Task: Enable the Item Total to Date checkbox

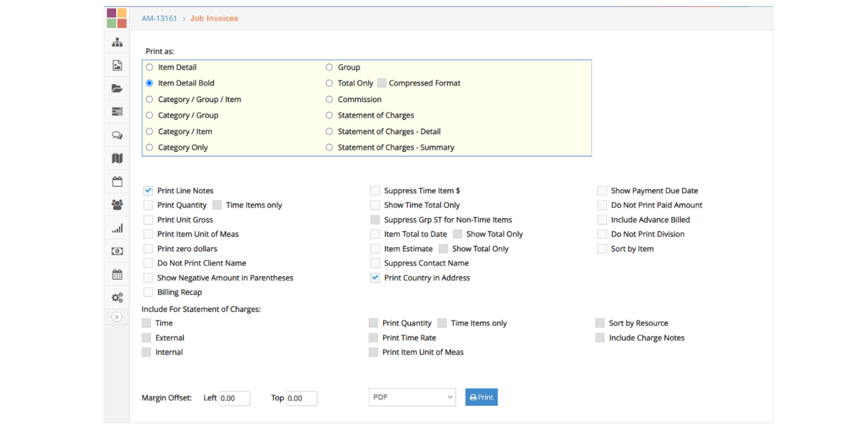Action: tap(375, 234)
